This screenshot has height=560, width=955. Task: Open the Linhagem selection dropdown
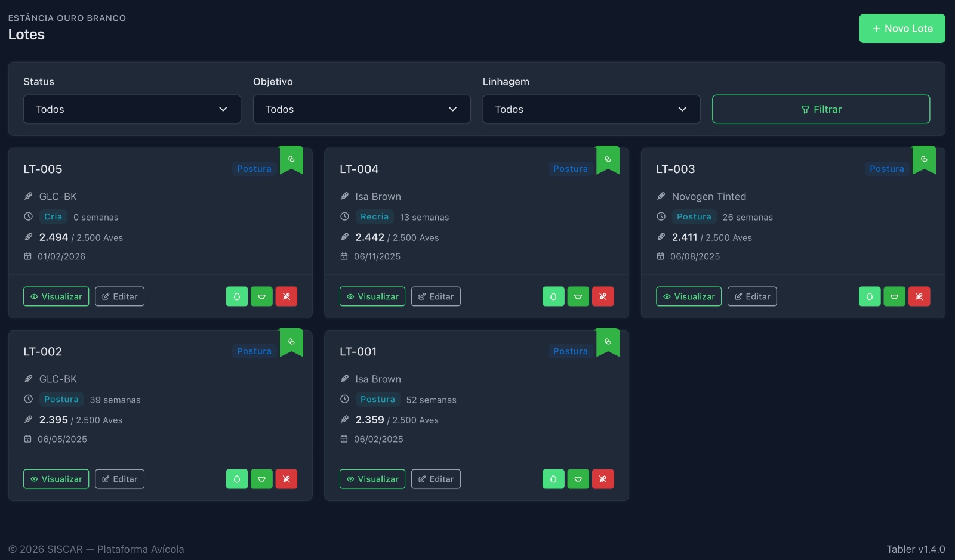pyautogui.click(x=591, y=109)
